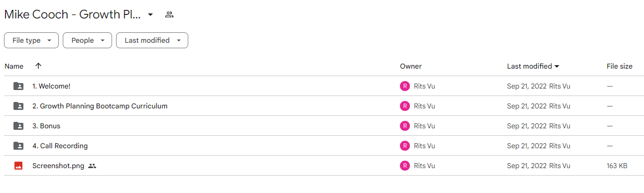The width and height of the screenshot is (644, 193).
Task: Click the folder icon for 4. Call Recording
Action: coord(18,146)
